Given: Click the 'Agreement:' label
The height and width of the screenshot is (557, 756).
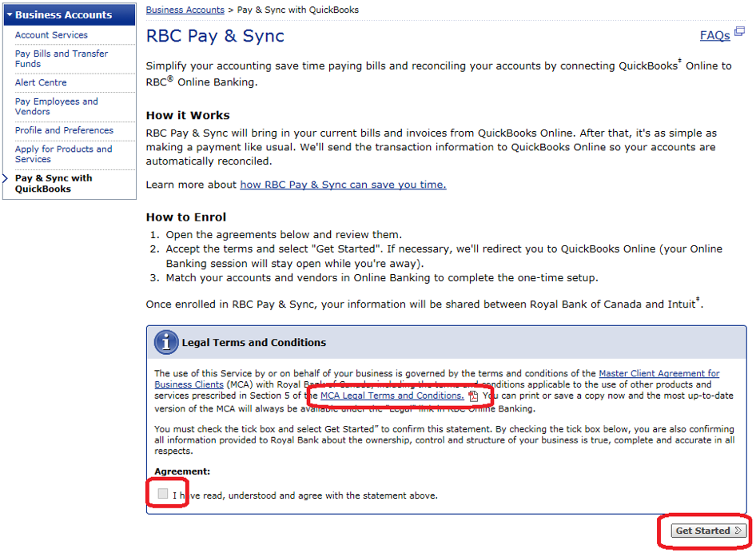Looking at the screenshot, I should (182, 471).
